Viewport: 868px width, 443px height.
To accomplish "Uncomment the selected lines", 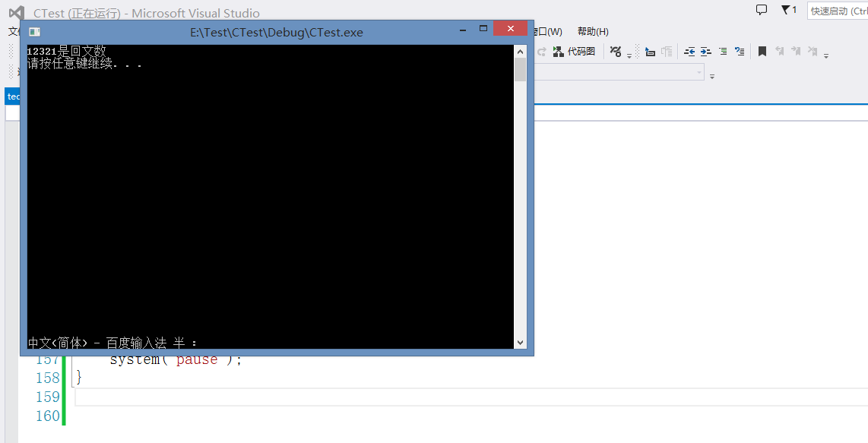I will (x=740, y=52).
